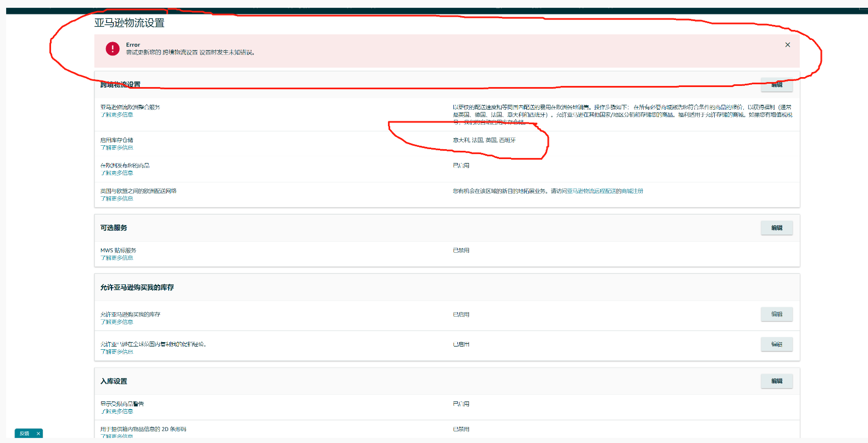Screen dimensions: 868x443
Task: Dismiss the error banner with its X
Action: click(788, 45)
